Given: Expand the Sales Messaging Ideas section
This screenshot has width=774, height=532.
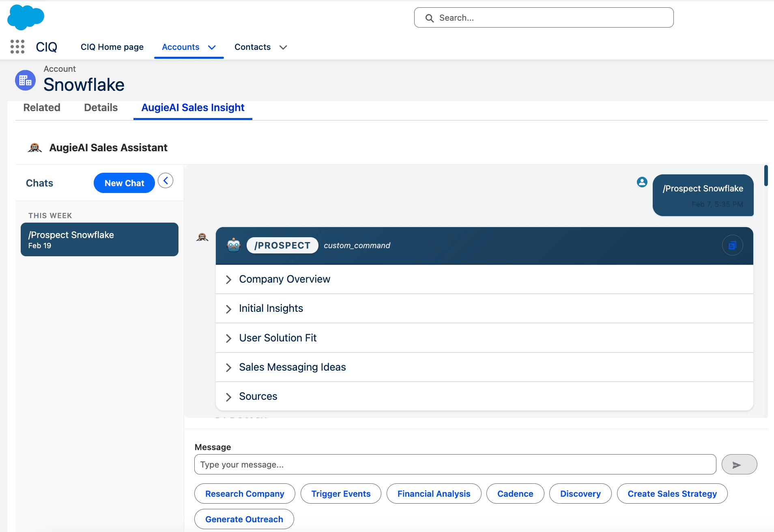Looking at the screenshot, I should tap(484, 367).
